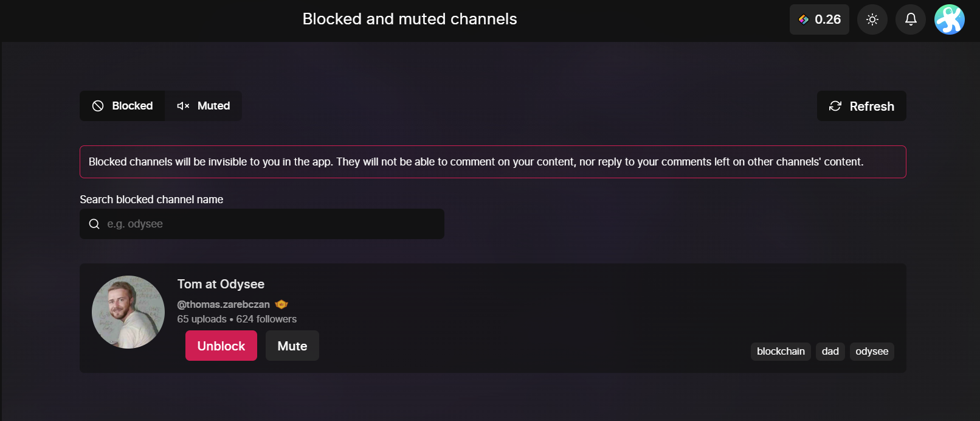Focus the blocked channel search field

262,224
